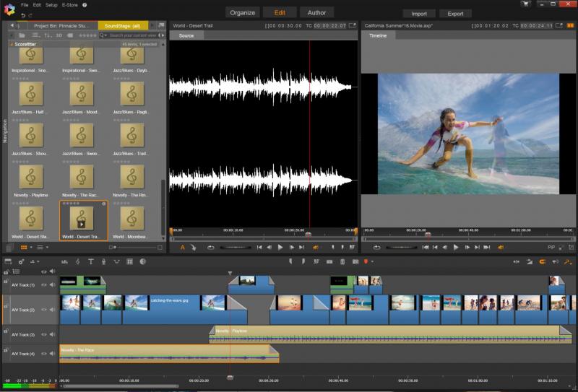Open the audio mixer icon

click(x=64, y=261)
